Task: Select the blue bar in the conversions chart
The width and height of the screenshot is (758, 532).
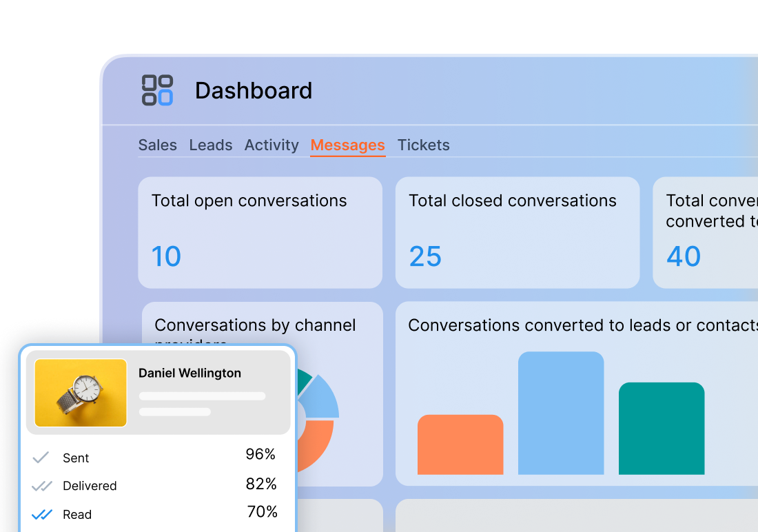Action: click(560, 413)
